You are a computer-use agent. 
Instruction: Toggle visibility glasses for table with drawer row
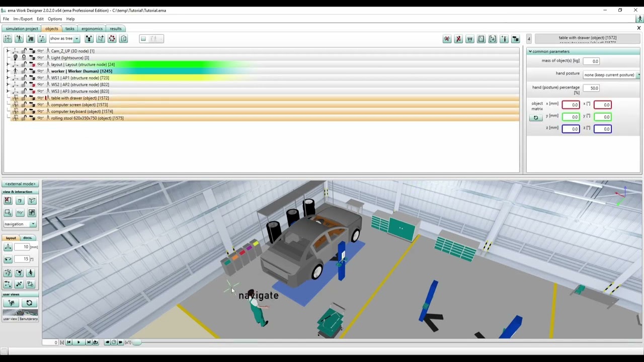40,98
